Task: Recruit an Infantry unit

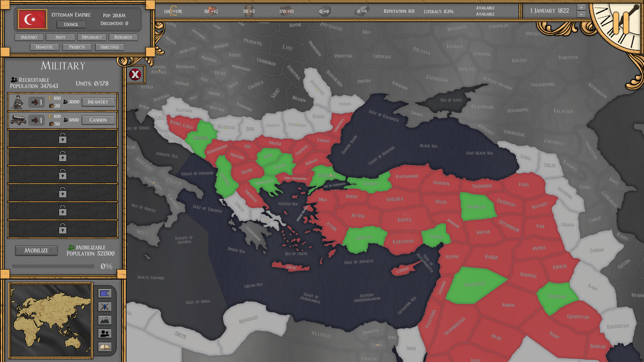Action: [98, 102]
